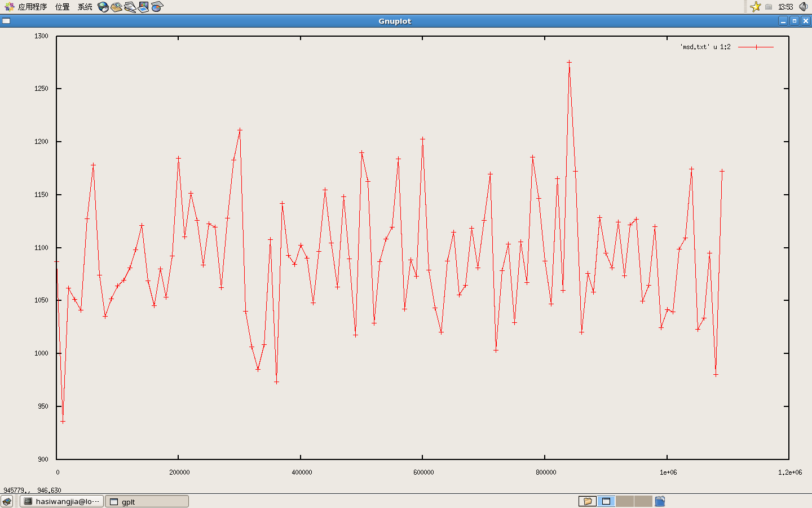Open the volume speaker control
The width and height of the screenshot is (812, 508).
click(x=804, y=7)
